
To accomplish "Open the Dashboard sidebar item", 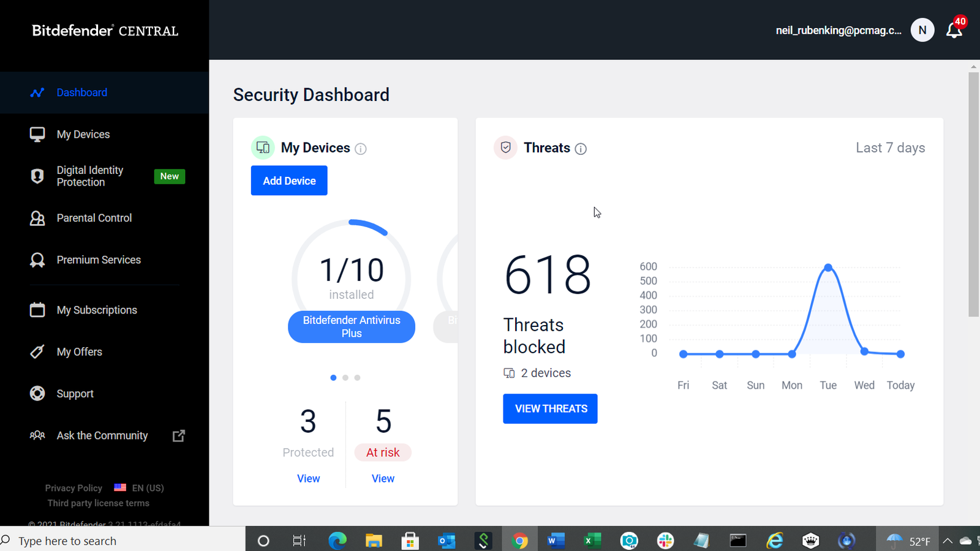I will coord(104,92).
